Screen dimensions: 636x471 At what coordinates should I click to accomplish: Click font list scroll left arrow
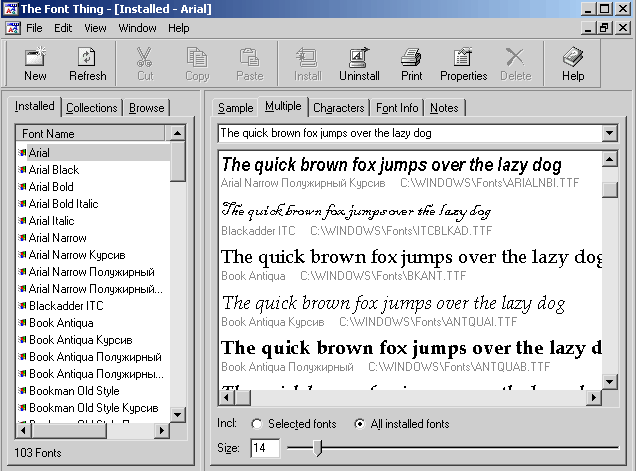click(x=24, y=430)
